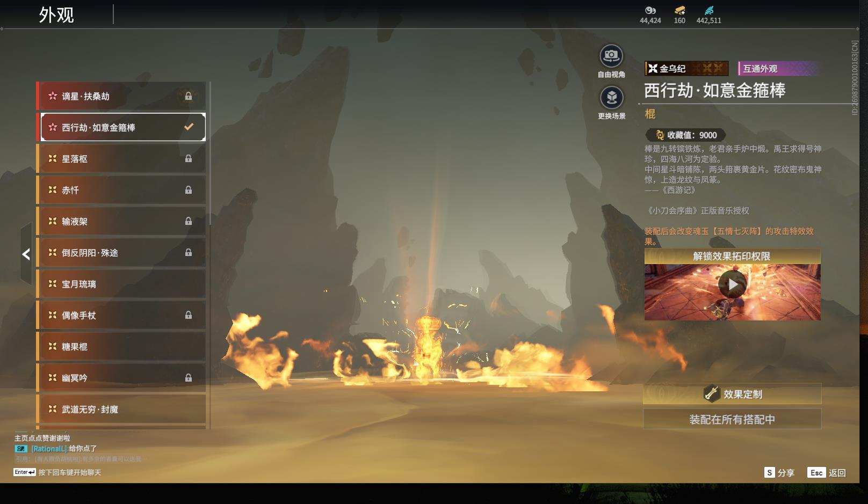Select the 西行劫·如意金箍棒 skin
This screenshot has height=504, width=868.
[x=123, y=127]
